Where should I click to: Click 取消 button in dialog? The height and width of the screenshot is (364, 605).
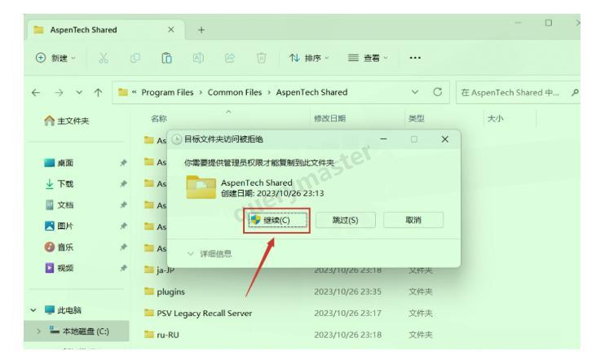413,221
